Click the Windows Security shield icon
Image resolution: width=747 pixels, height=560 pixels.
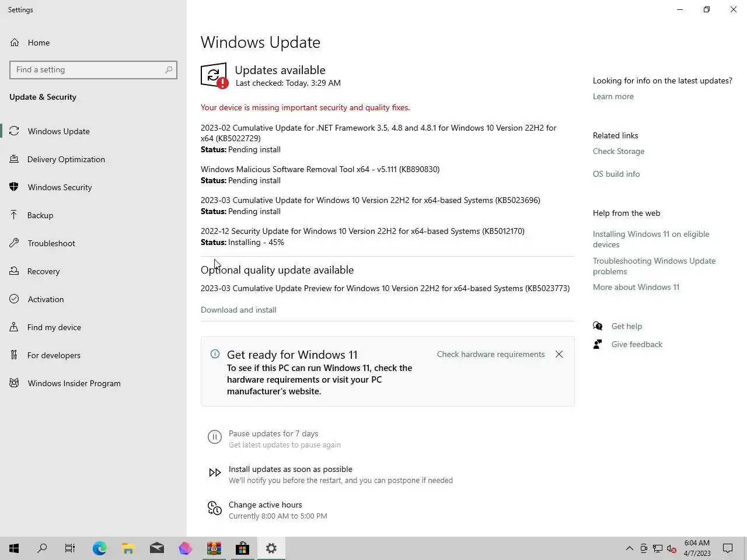(15, 187)
